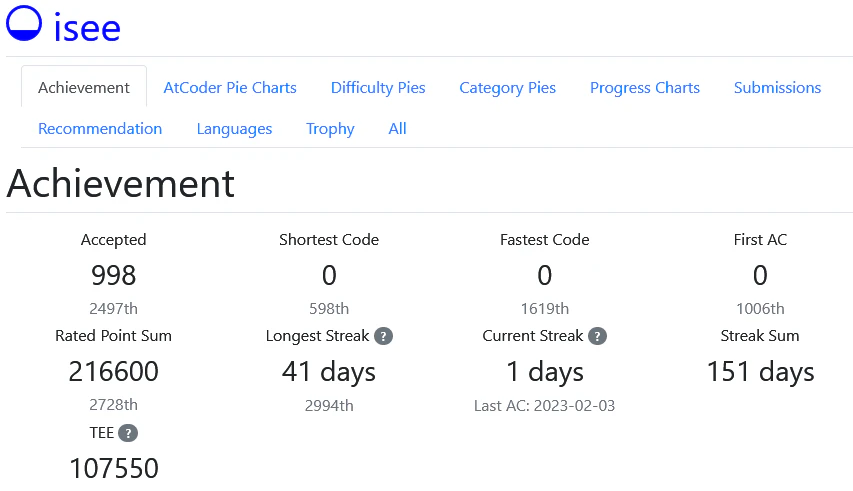
Task: Open the Progress Charts tab
Action: (645, 88)
